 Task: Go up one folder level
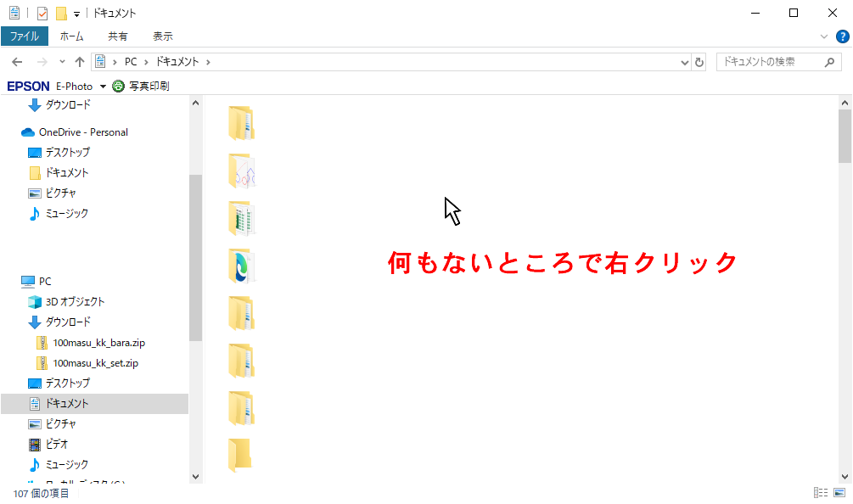tap(80, 62)
